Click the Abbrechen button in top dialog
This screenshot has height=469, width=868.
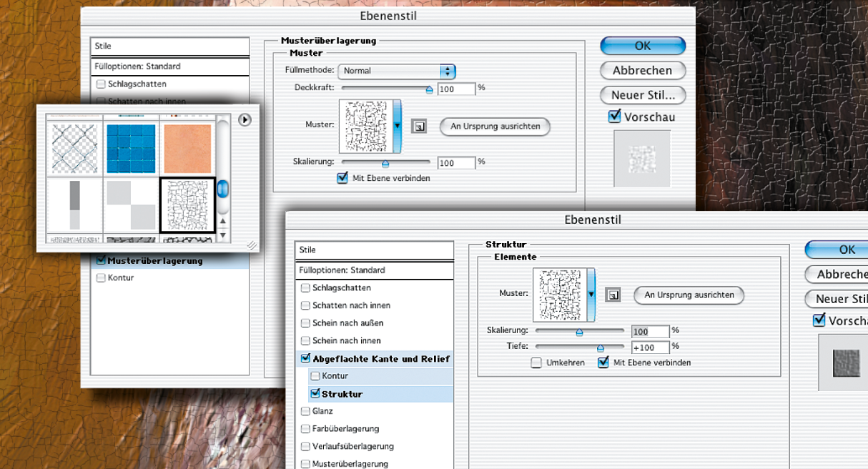pos(642,71)
